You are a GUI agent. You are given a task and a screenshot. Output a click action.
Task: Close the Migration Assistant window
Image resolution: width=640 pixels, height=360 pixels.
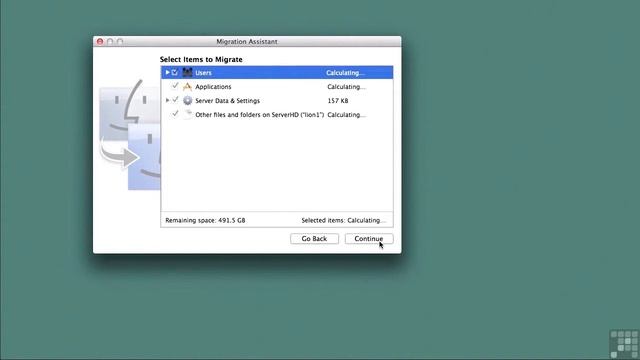(x=100, y=42)
